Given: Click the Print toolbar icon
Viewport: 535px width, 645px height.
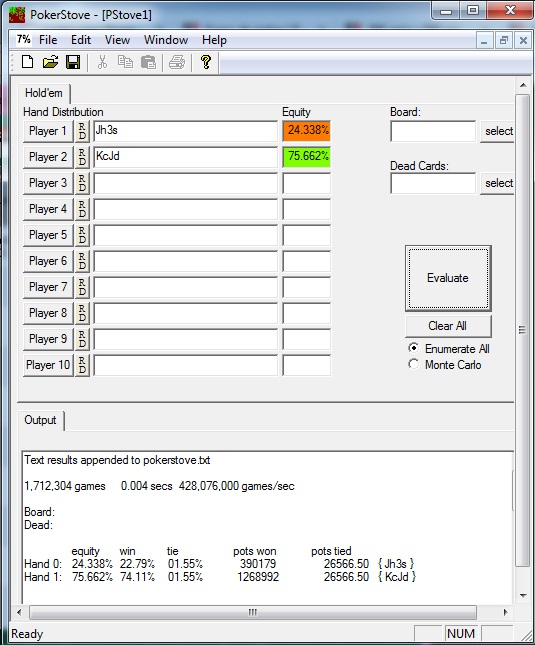Looking at the screenshot, I should [177, 62].
